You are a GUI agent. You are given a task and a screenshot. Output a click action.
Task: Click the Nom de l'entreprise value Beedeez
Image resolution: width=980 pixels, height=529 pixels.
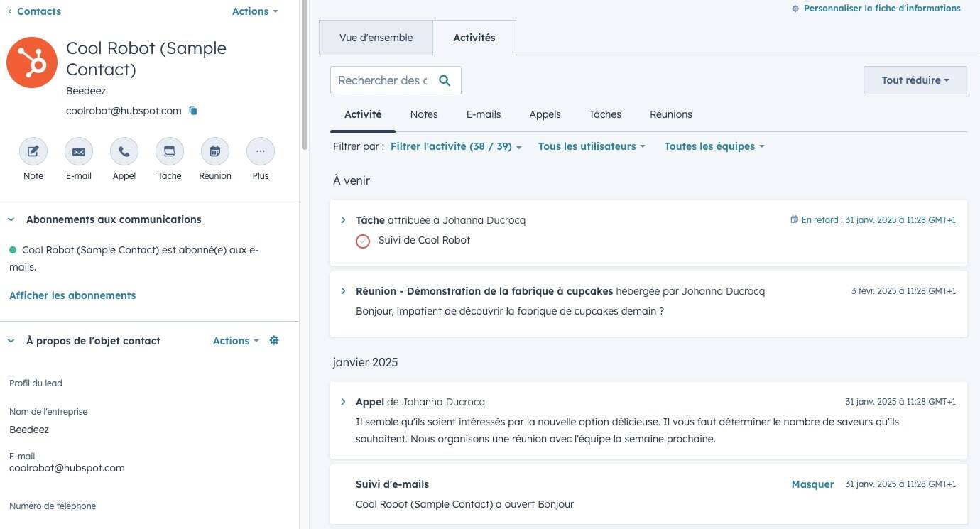click(x=29, y=430)
